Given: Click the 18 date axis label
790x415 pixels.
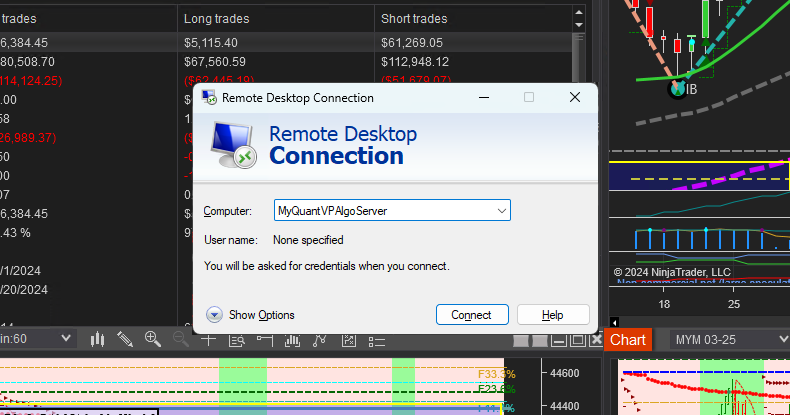Looking at the screenshot, I should point(664,304).
